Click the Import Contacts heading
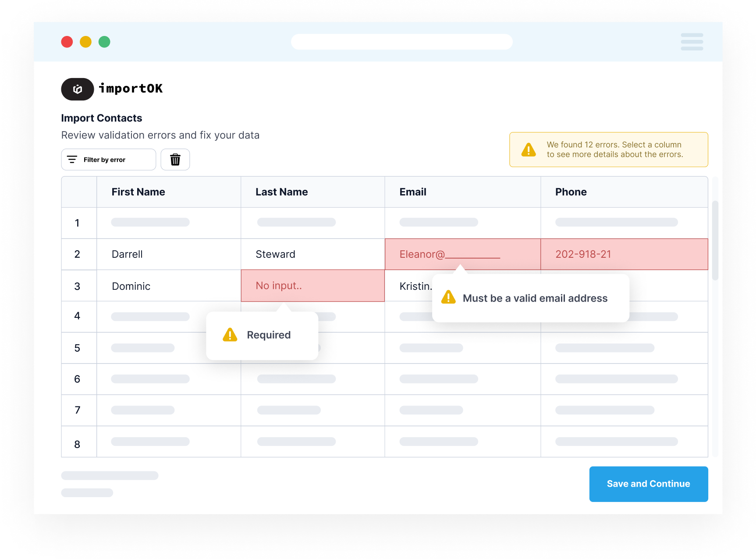 click(x=102, y=118)
